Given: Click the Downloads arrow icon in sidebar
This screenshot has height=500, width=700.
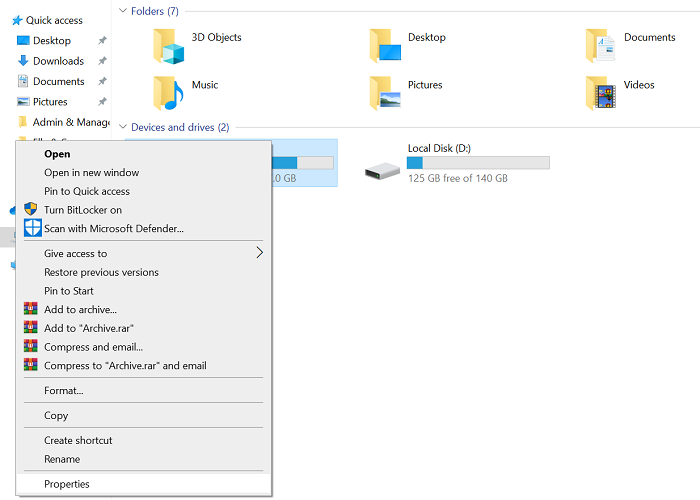Looking at the screenshot, I should point(23,61).
